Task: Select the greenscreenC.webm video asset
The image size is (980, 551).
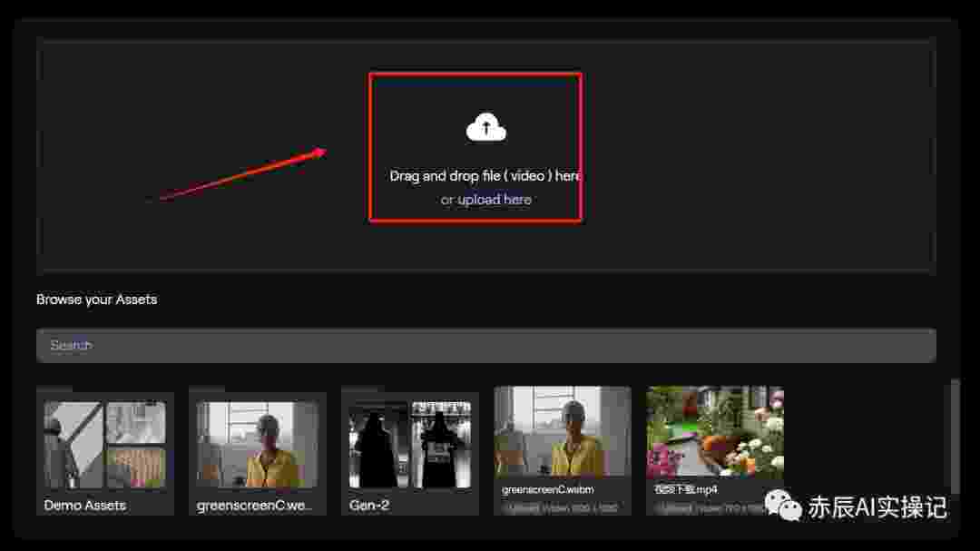Action: tap(563, 451)
